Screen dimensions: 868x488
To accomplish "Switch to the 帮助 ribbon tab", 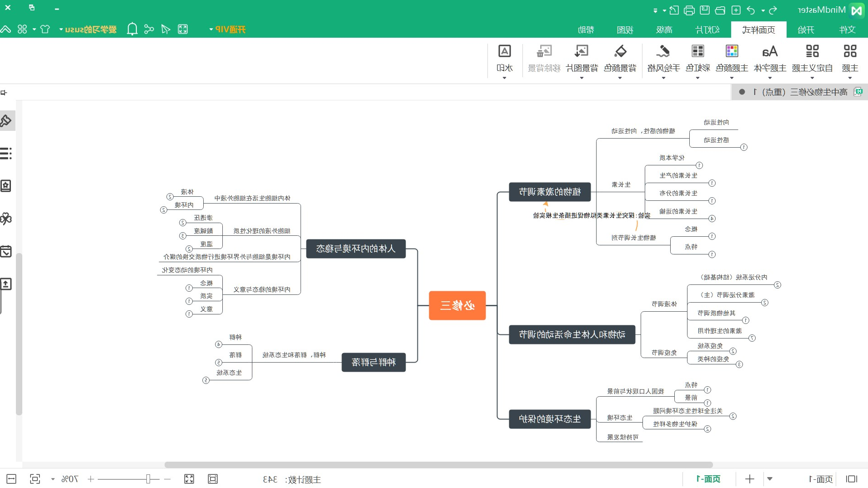I will (x=586, y=30).
